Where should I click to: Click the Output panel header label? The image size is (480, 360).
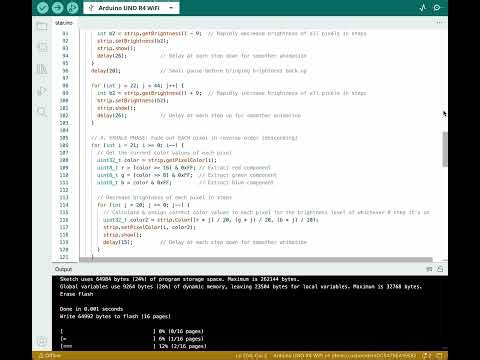point(63,269)
